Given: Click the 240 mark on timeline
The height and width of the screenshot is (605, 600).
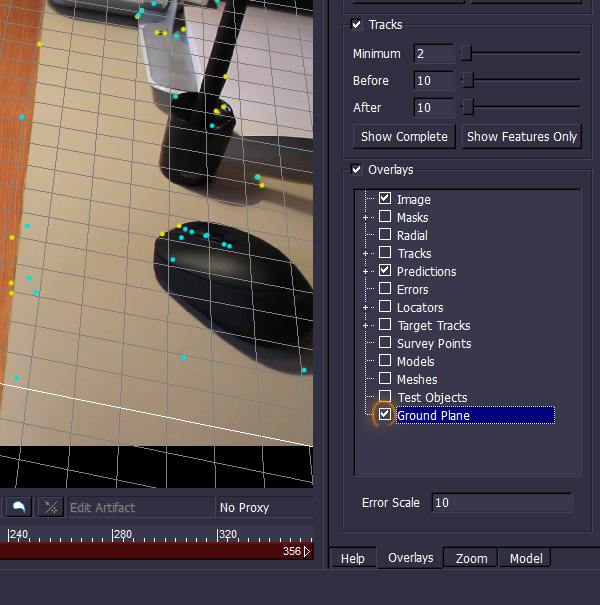Looking at the screenshot, I should click(x=19, y=534).
